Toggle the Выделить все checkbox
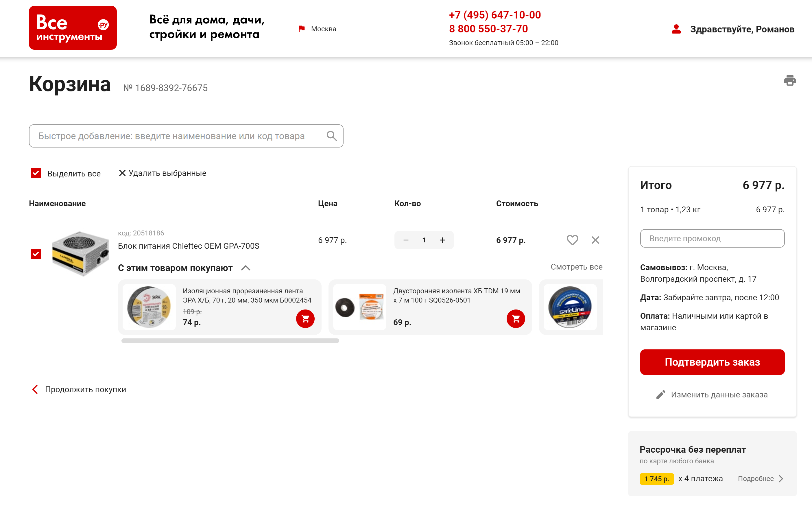 click(36, 173)
